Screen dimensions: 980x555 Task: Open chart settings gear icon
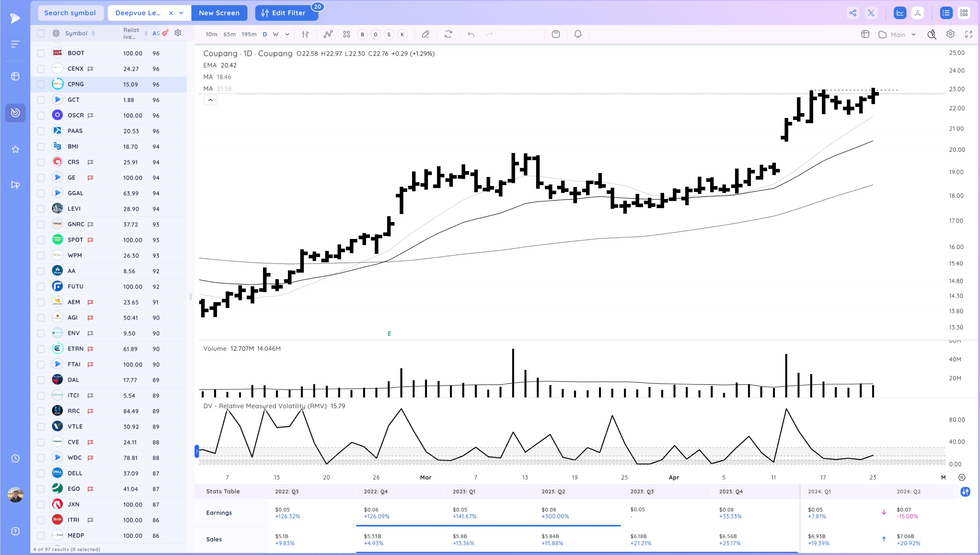(x=950, y=34)
